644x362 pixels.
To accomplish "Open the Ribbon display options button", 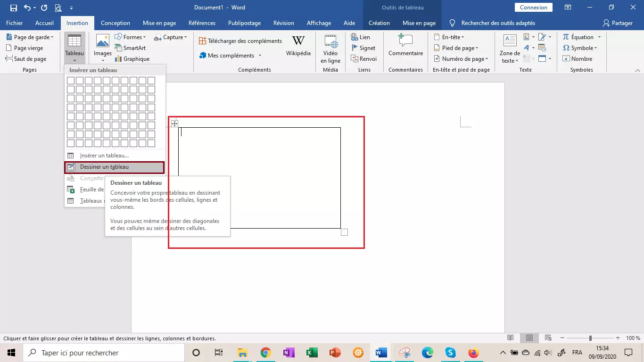I will (x=568, y=8).
